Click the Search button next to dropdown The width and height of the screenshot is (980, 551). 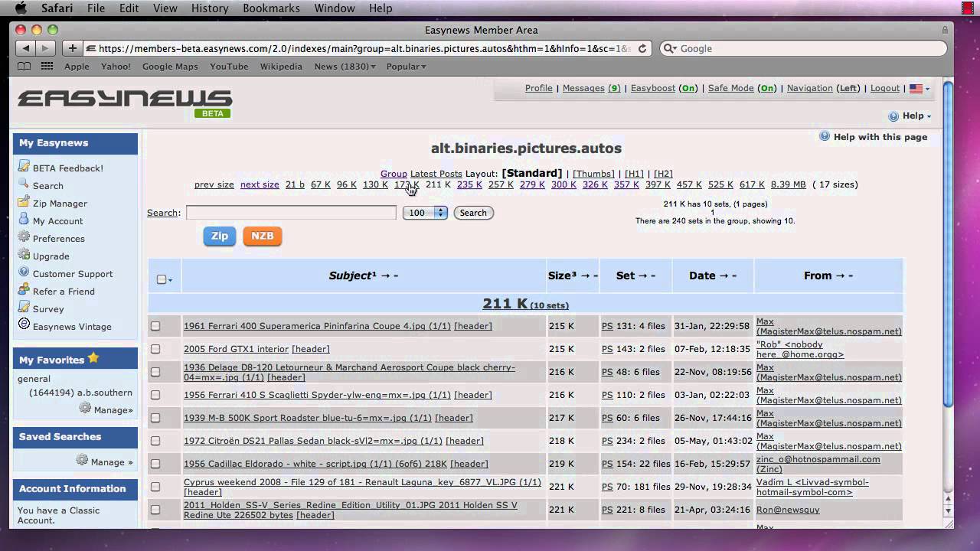tap(473, 213)
